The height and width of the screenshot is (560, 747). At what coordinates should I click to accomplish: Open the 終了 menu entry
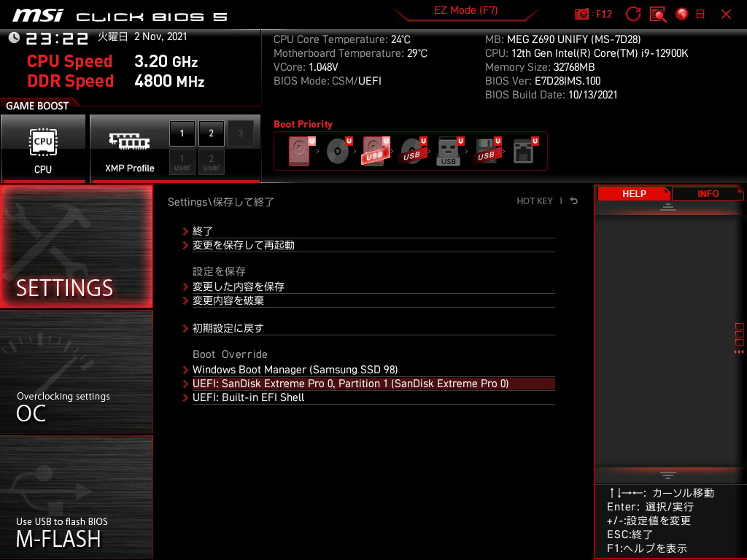pos(203,231)
